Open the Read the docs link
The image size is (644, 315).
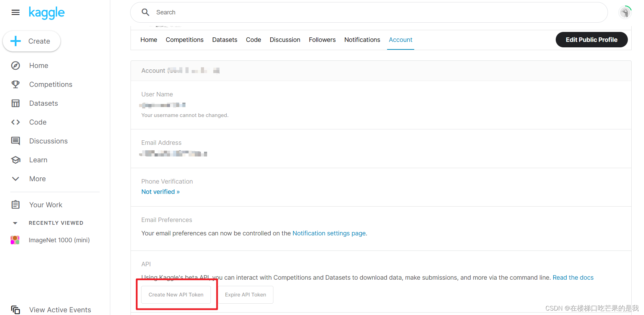(x=573, y=278)
